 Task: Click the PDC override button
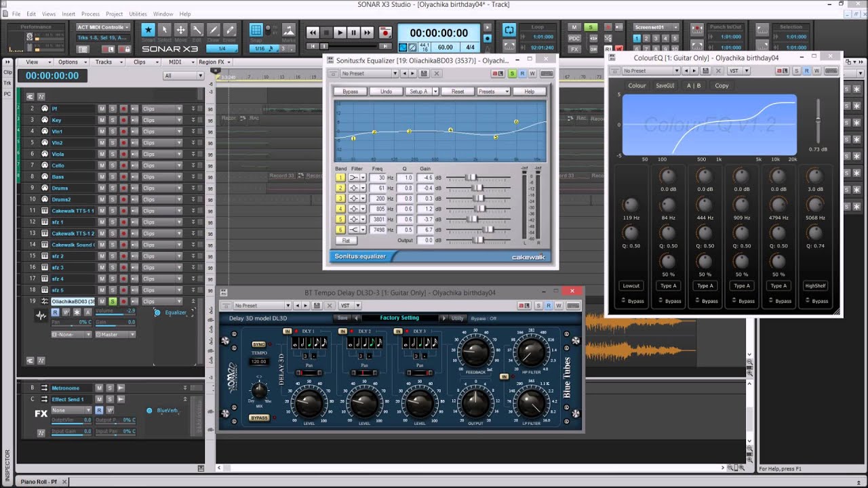[x=574, y=38]
